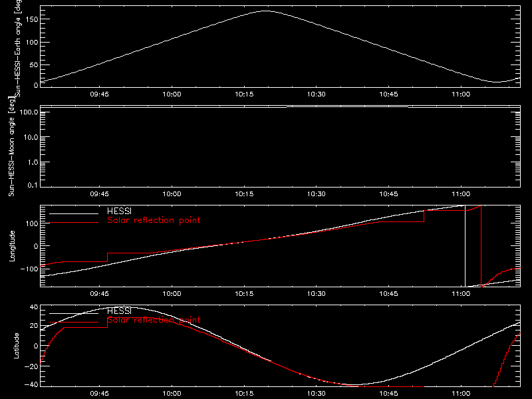Click white HESSI legend line in Longitude plot
Screen dimensions: 532x399
74,213
